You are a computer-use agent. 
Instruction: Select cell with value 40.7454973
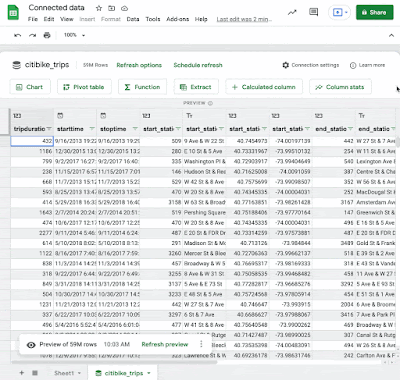click(x=248, y=141)
